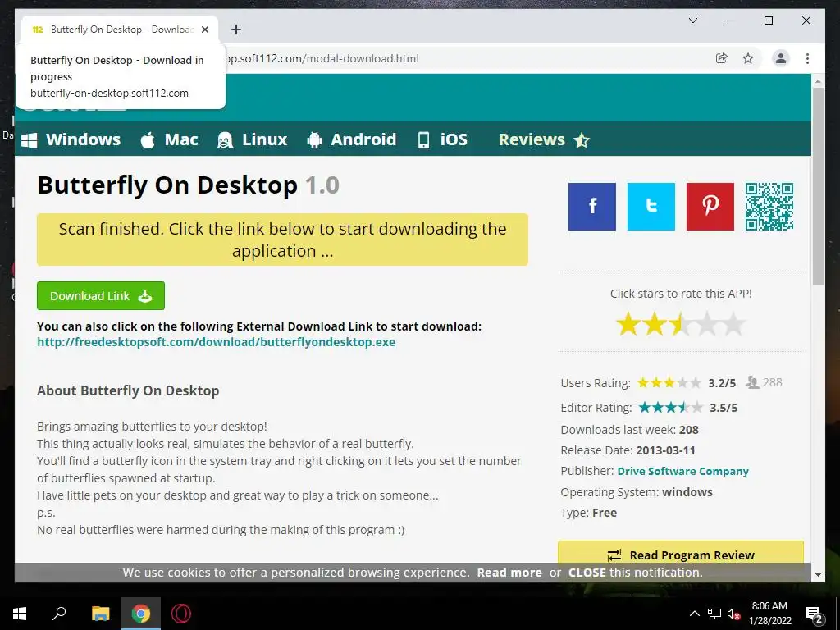840x630 pixels.
Task: Click the iOS phone icon in navbar
Action: [423, 140]
